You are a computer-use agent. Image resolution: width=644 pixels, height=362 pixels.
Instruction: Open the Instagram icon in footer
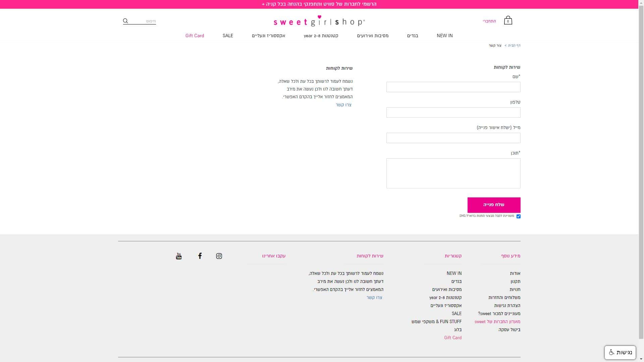(x=219, y=256)
